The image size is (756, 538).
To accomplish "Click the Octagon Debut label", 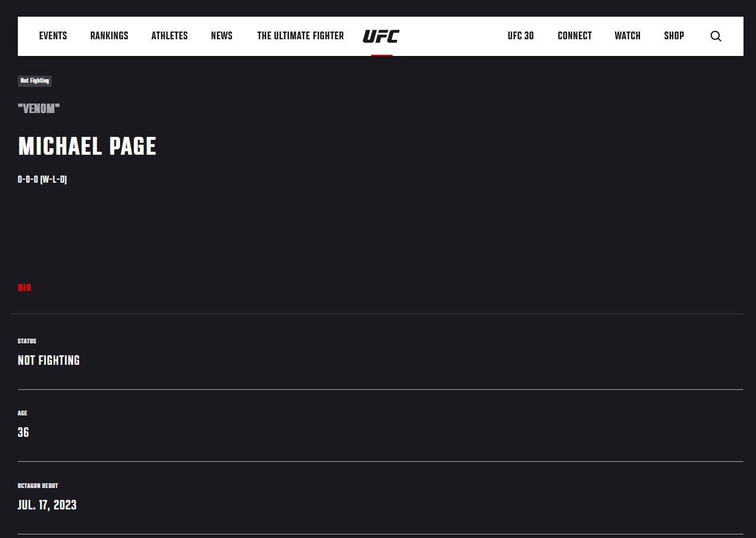I will (38, 486).
